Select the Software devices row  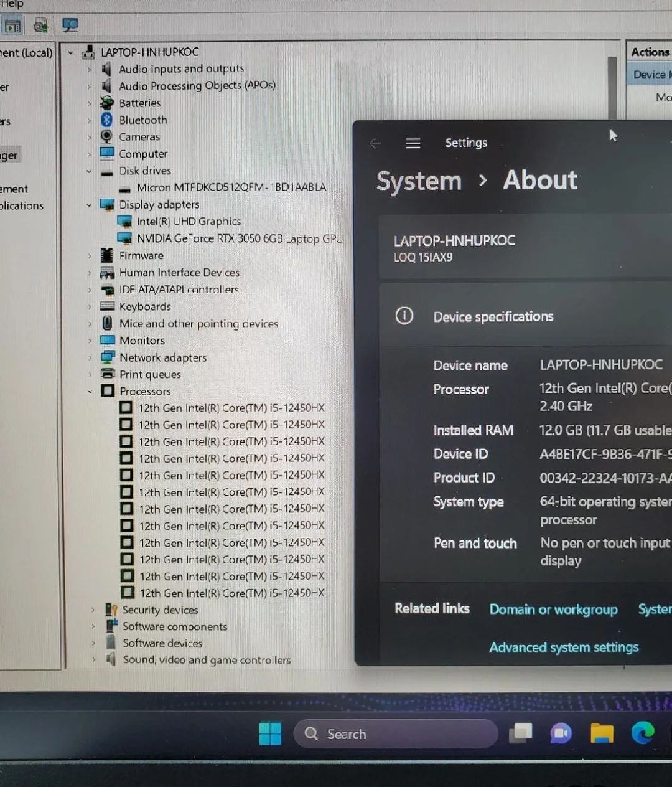click(162, 643)
